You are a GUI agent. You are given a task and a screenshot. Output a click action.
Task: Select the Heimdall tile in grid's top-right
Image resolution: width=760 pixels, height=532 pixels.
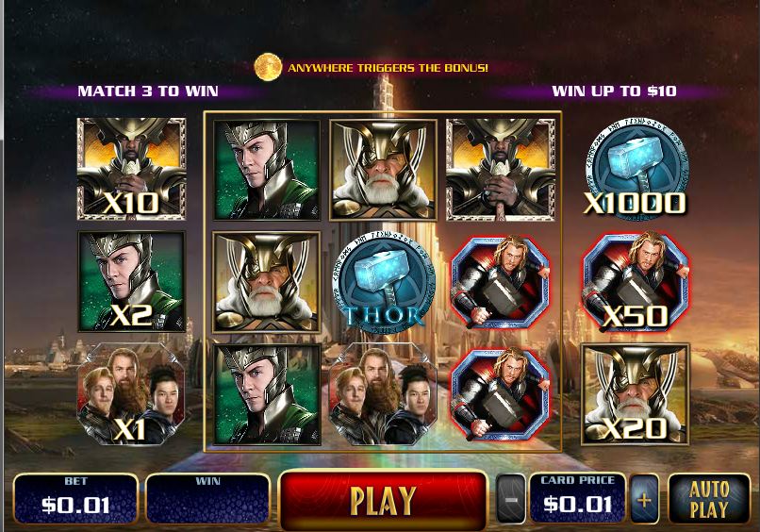[500, 170]
